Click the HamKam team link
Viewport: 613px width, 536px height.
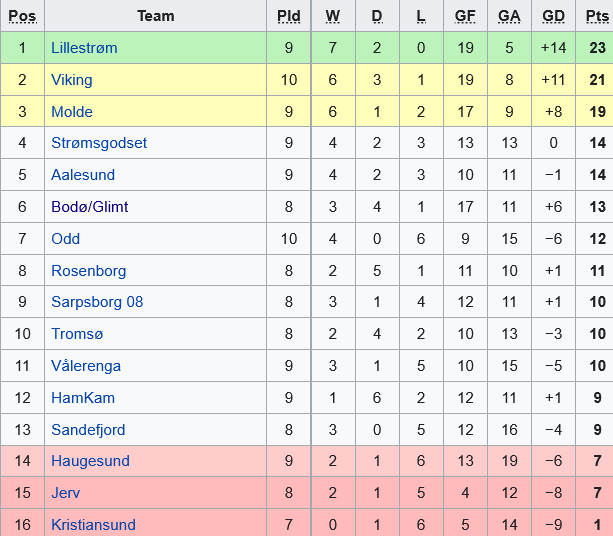[83, 398]
